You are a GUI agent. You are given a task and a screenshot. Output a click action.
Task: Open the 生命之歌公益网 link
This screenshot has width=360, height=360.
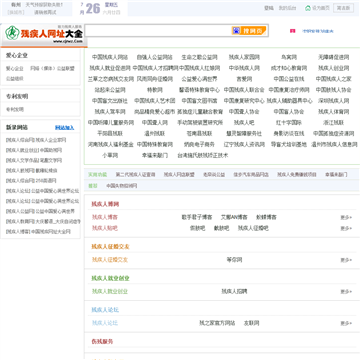(199, 57)
